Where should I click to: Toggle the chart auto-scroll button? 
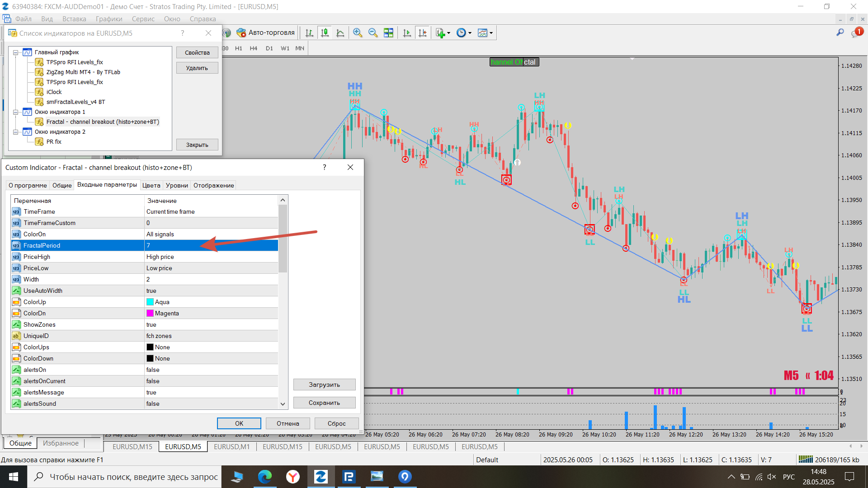coord(407,33)
